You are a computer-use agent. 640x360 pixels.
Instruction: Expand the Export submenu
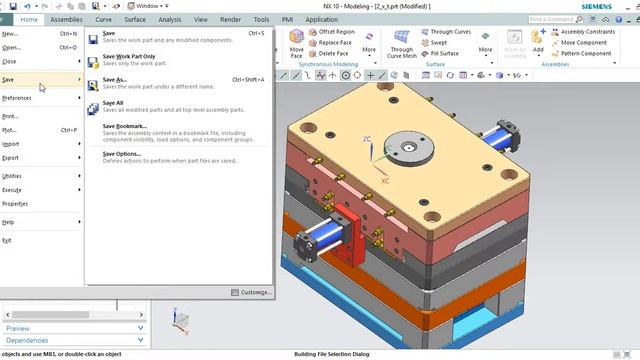pyautogui.click(x=40, y=158)
